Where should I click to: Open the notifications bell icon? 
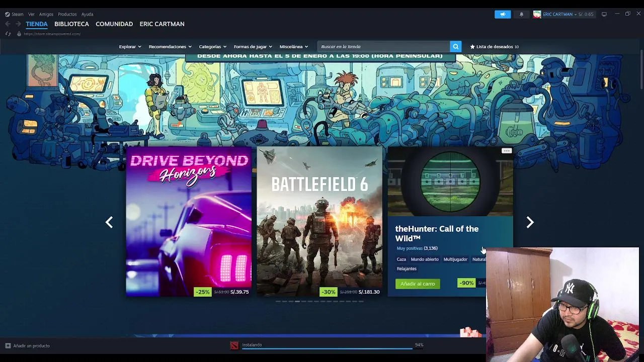[x=521, y=14]
